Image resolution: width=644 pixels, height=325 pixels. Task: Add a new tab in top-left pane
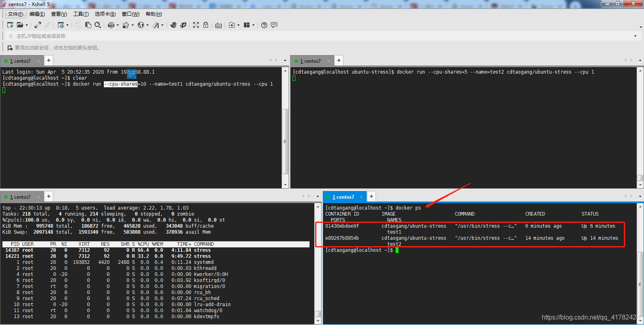click(49, 60)
